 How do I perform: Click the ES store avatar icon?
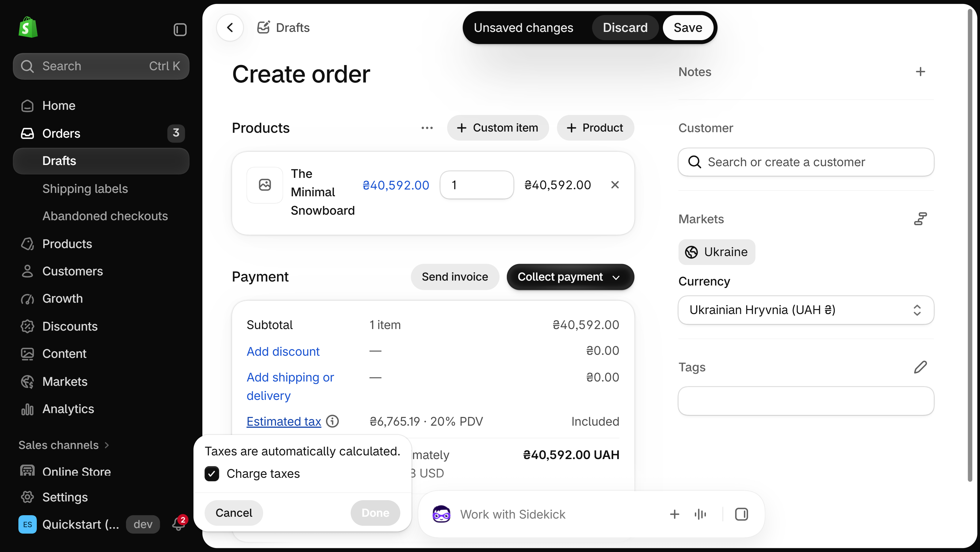point(27,524)
